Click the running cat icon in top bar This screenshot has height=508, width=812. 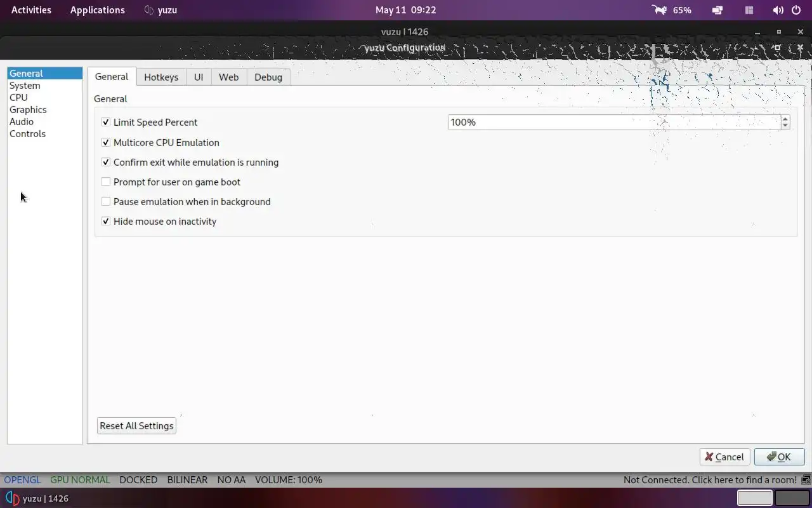[x=660, y=10]
